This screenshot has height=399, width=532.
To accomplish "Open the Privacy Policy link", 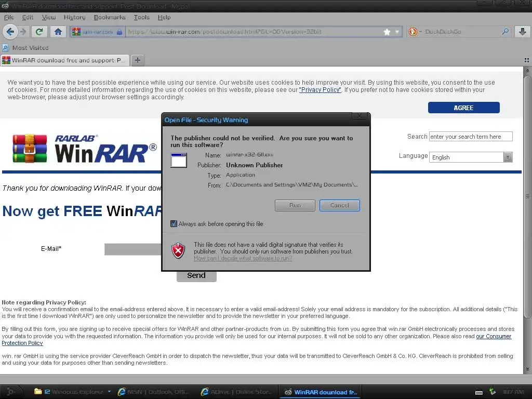I will (x=320, y=90).
